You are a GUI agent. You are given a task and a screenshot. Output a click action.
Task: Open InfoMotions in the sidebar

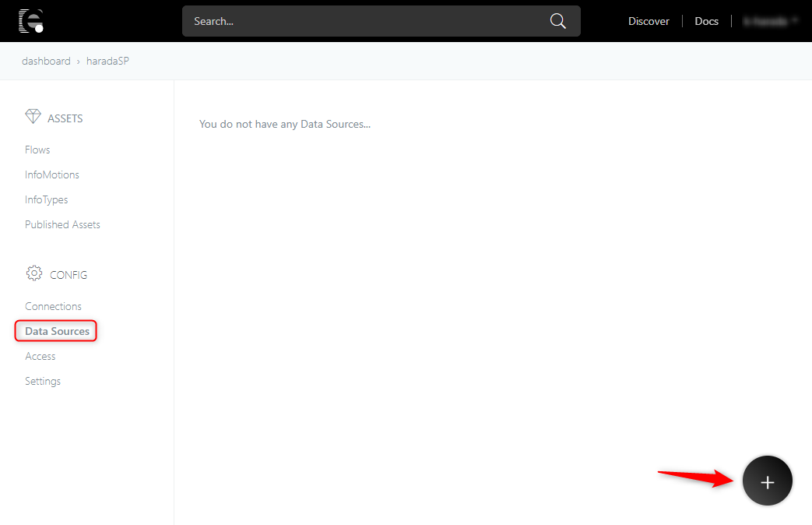[52, 174]
